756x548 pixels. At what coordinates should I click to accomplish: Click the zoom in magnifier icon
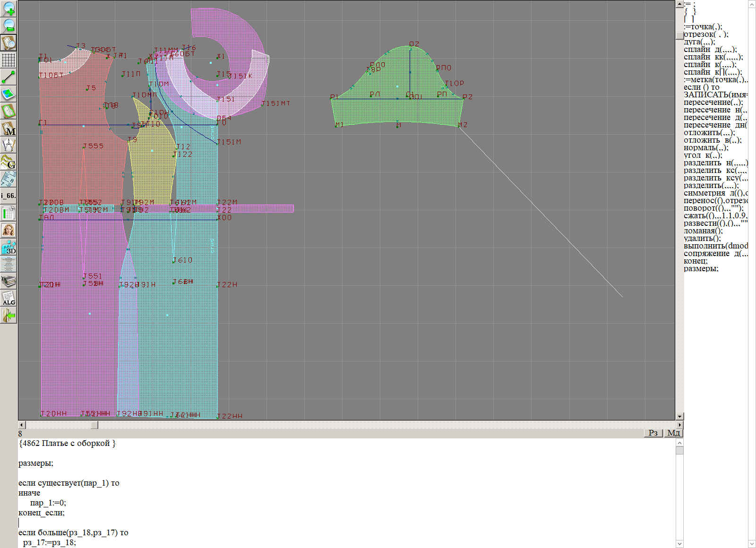[9, 9]
